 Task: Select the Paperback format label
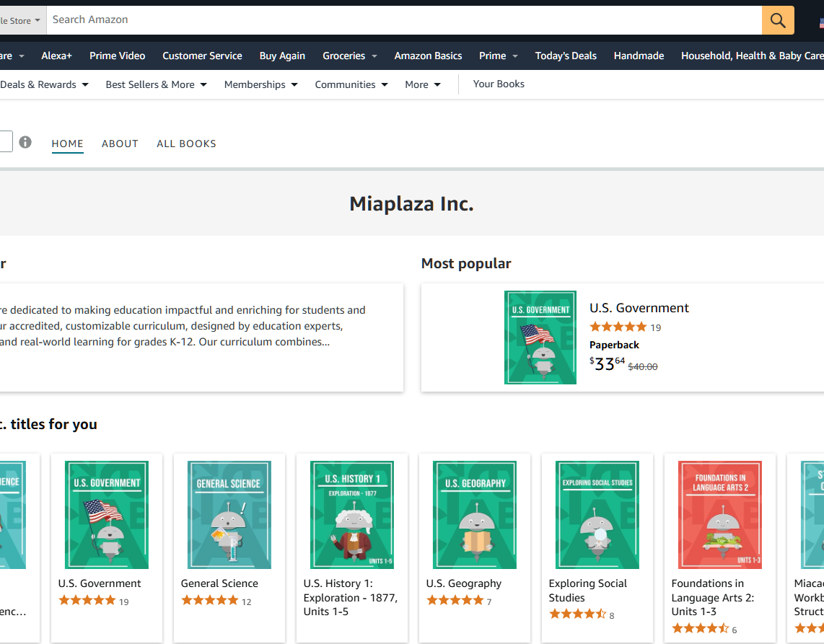coord(614,345)
